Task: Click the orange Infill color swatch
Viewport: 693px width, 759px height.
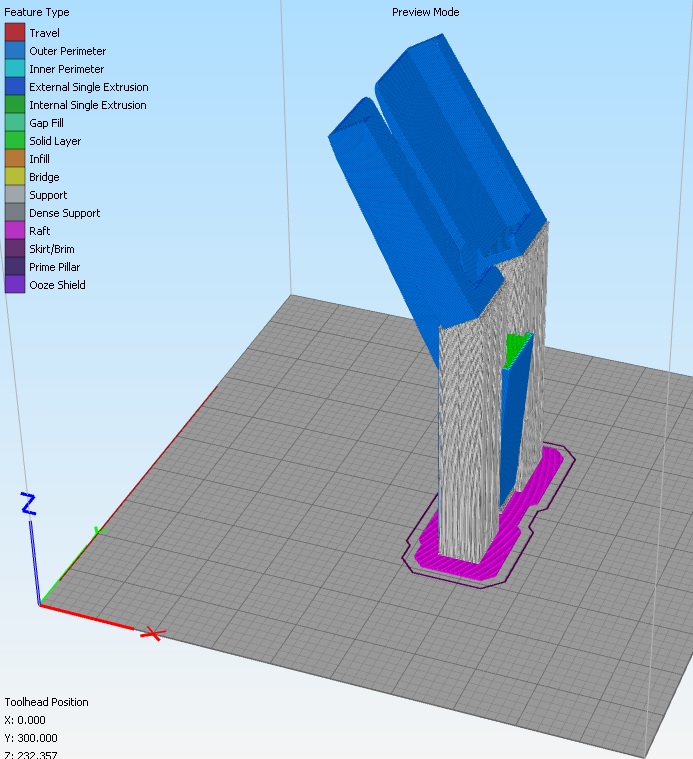Action: tap(15, 158)
